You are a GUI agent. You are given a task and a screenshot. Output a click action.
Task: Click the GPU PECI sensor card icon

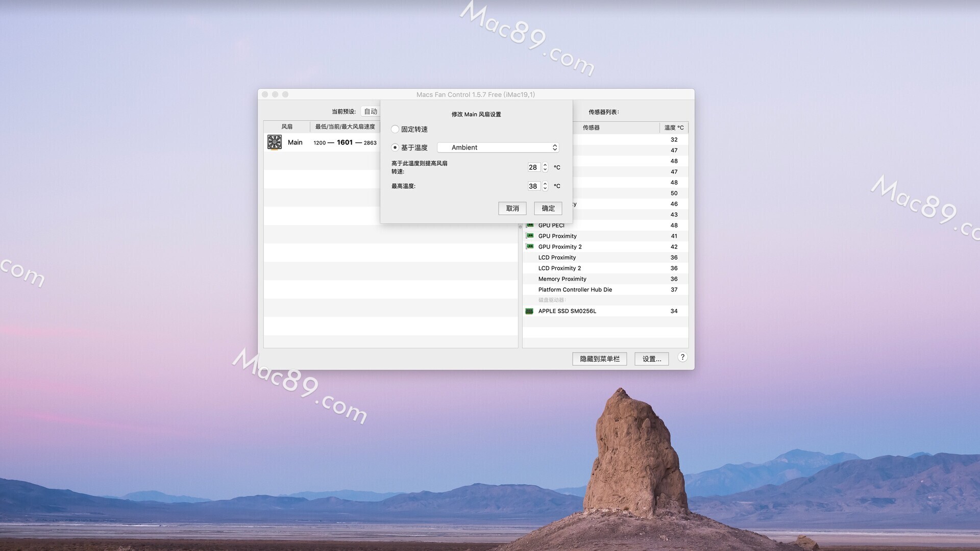coord(530,225)
